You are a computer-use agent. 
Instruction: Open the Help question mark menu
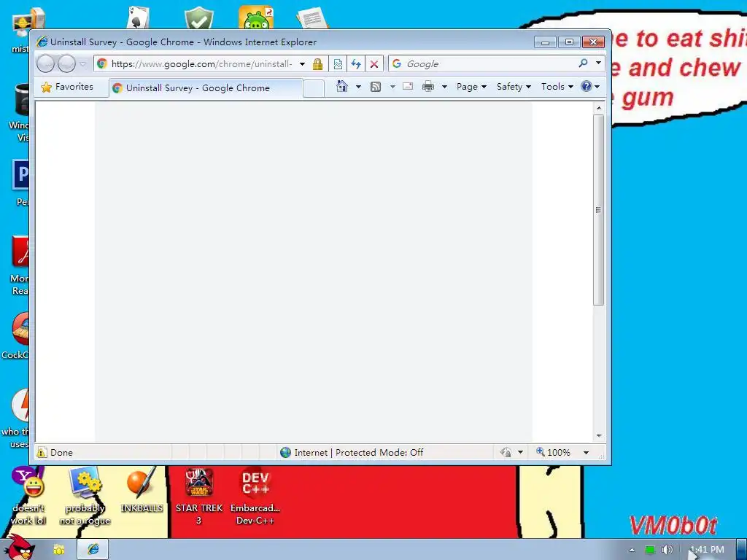590,87
